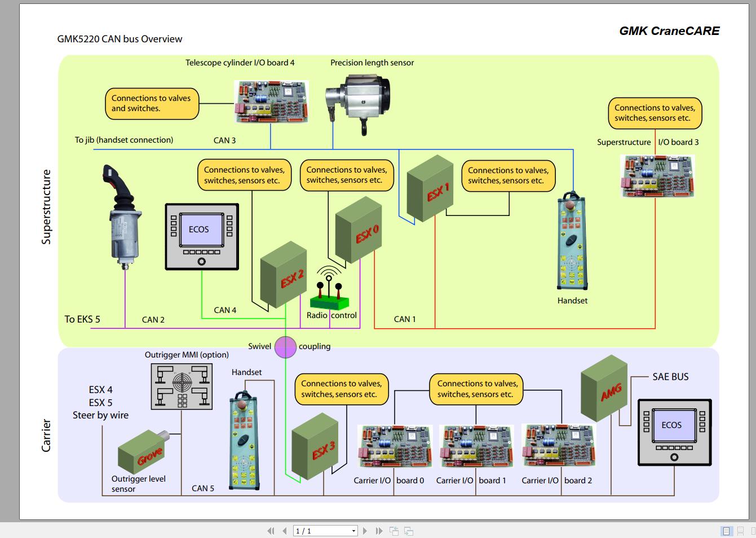Go forward to the next view
756x538 pixels.
[x=408, y=531]
